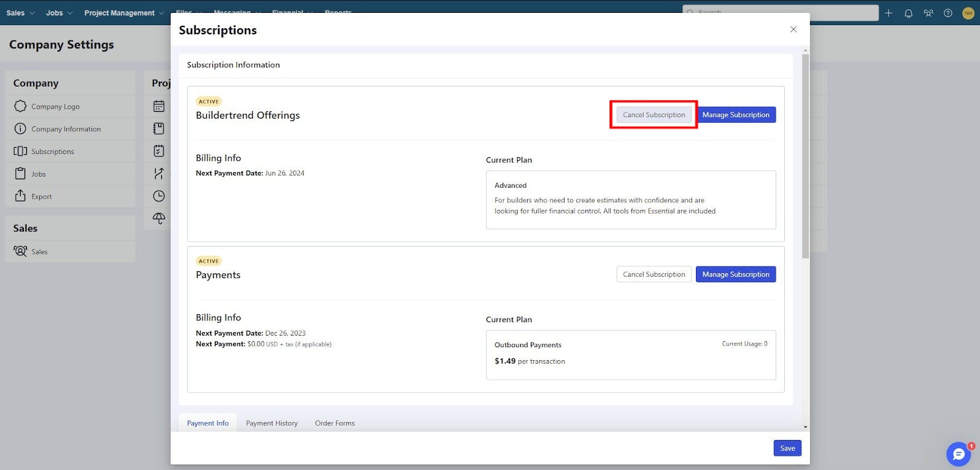Click the Outbound Payments plan card
Image resolution: width=980 pixels, height=470 pixels.
click(631, 355)
